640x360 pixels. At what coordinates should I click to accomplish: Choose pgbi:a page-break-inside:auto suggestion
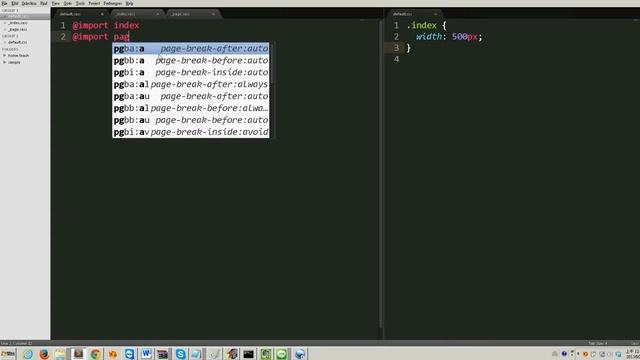[x=191, y=72]
